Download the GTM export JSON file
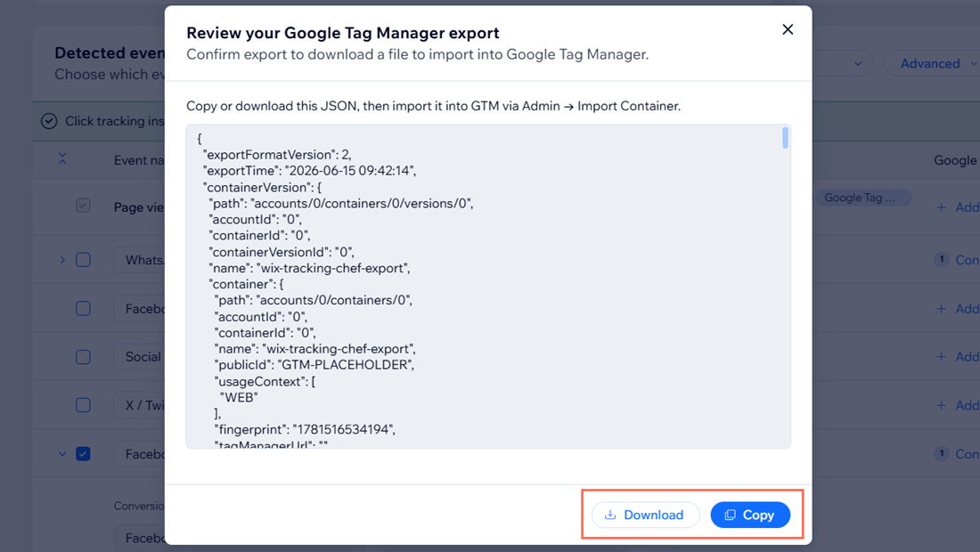980x552 pixels. [646, 515]
